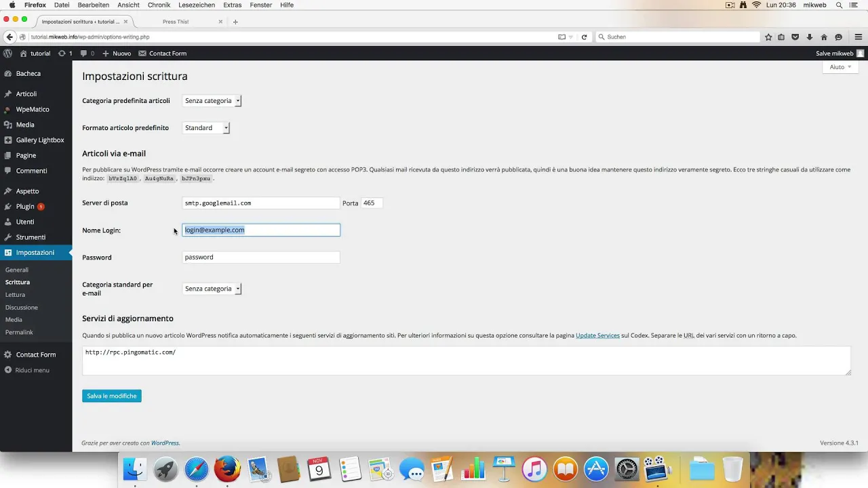
Task: Open the Hello chat smiley icon
Action: [838, 37]
